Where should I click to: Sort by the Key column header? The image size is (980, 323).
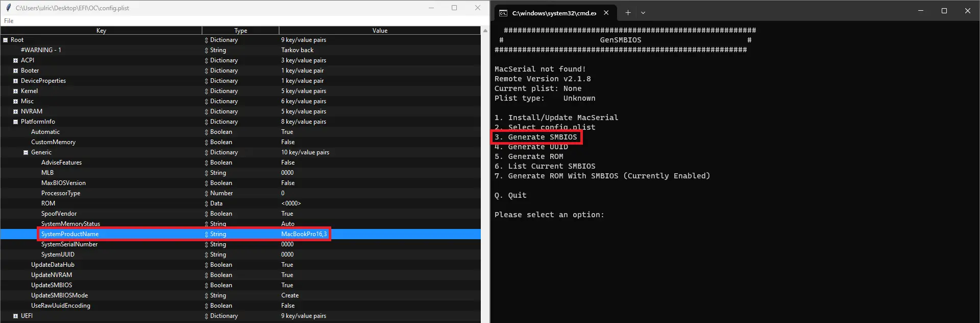point(101,31)
